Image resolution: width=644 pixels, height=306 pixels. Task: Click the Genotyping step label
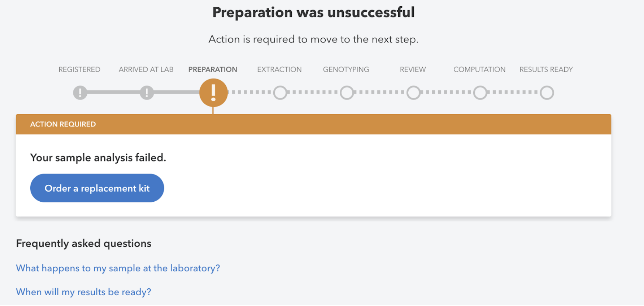[346, 69]
